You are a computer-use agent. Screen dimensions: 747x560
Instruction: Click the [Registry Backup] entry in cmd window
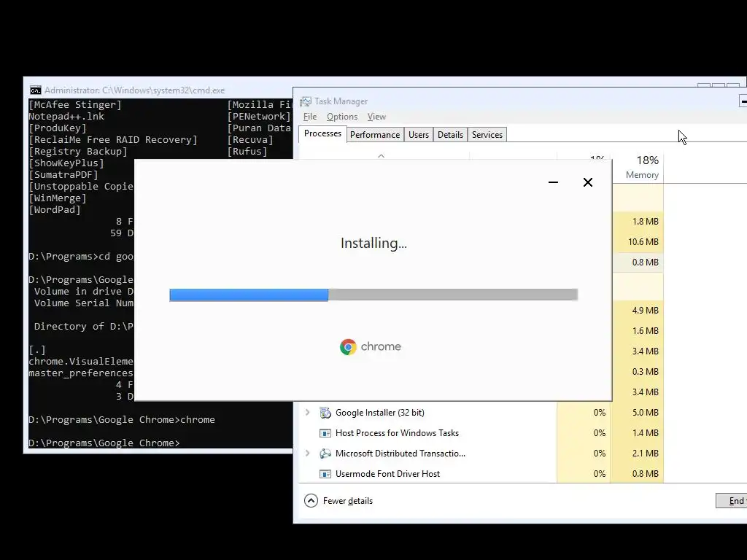(x=77, y=152)
